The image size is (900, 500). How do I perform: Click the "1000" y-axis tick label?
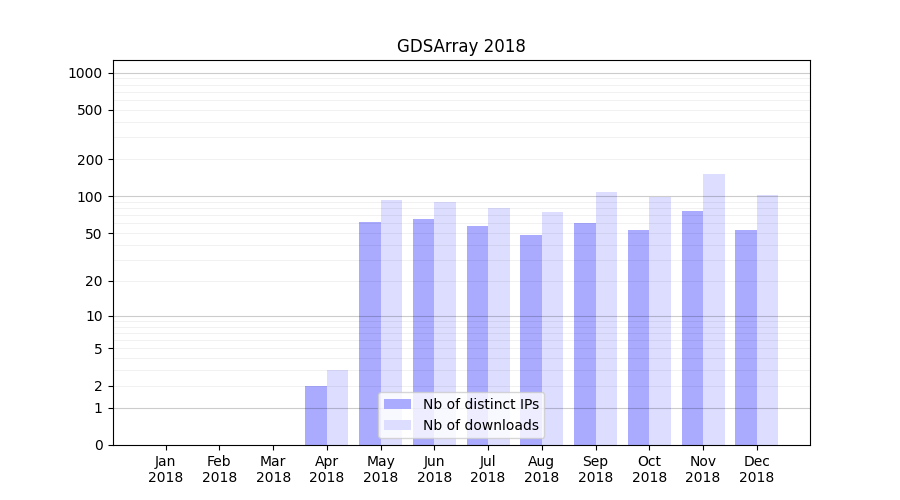(85, 73)
